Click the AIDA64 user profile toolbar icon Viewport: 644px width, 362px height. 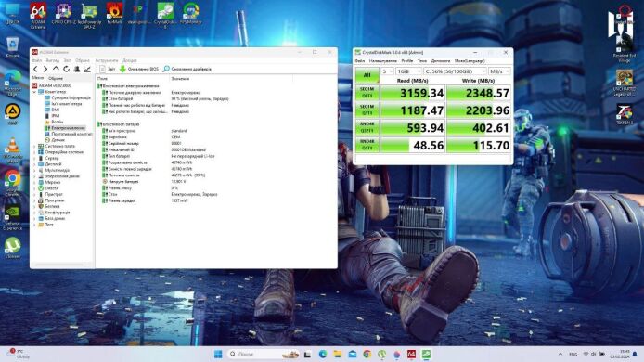76,69
